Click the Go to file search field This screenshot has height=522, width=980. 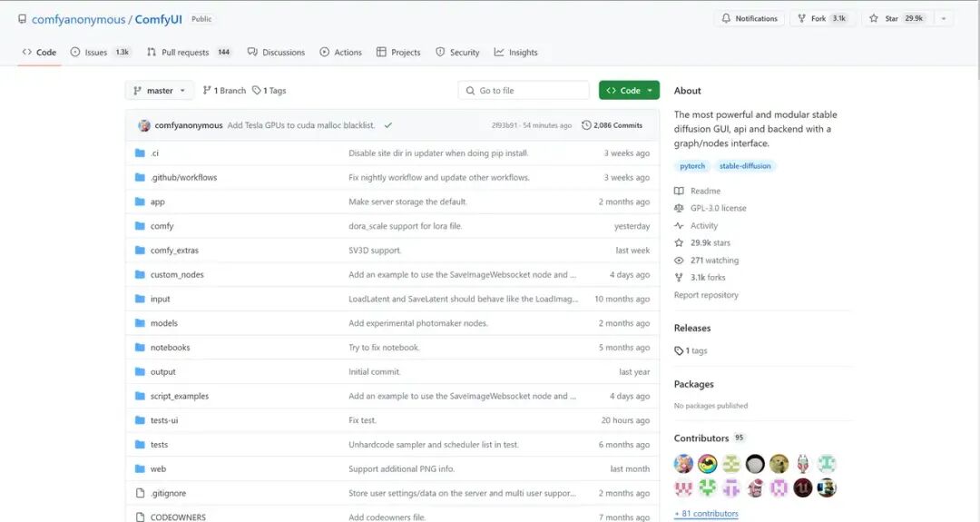524,91
